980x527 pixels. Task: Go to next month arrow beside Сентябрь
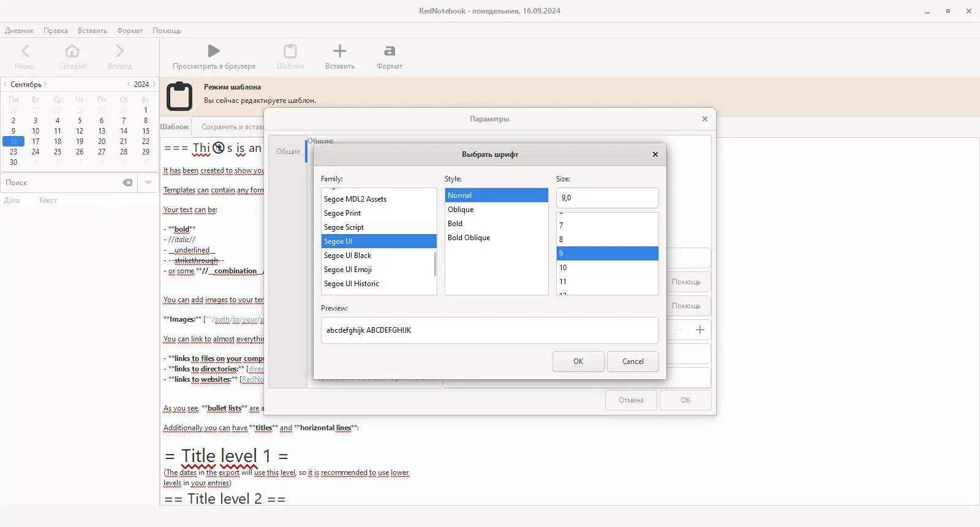click(45, 85)
